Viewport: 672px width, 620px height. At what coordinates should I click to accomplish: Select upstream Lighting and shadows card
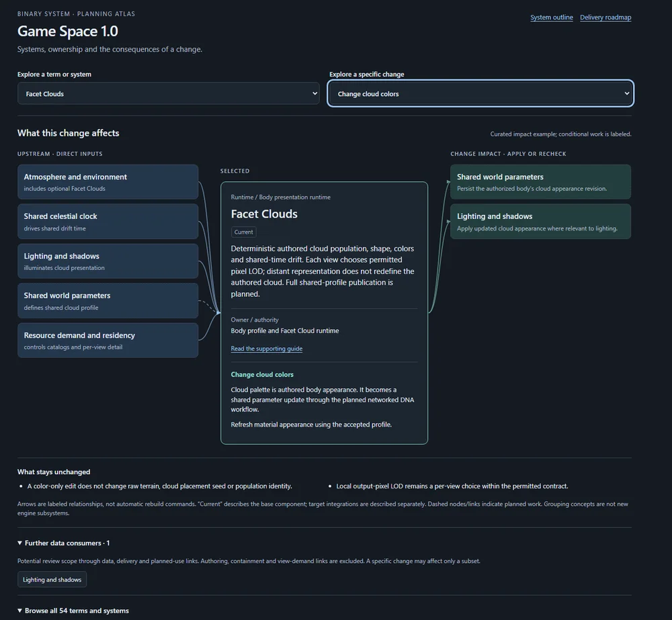(108, 261)
